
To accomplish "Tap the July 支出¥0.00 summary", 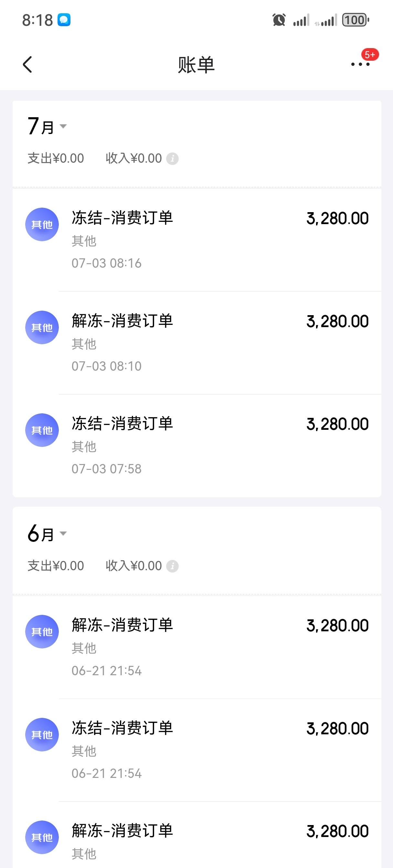I will tap(56, 158).
